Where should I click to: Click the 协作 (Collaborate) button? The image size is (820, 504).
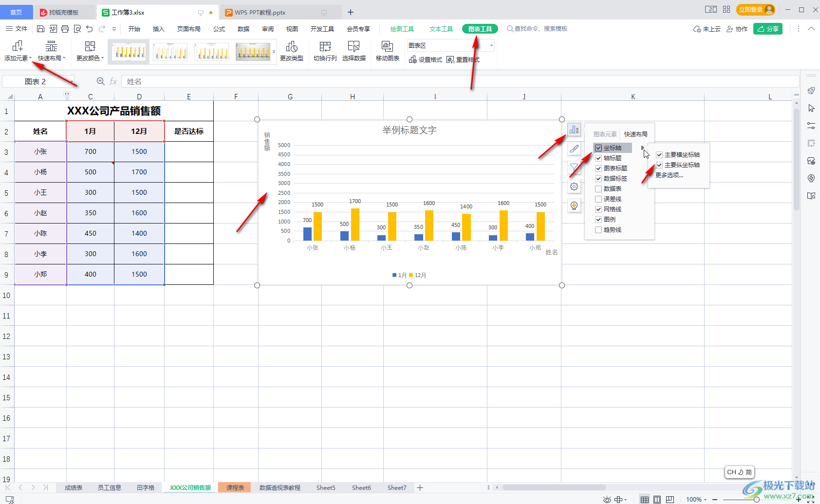pyautogui.click(x=737, y=29)
